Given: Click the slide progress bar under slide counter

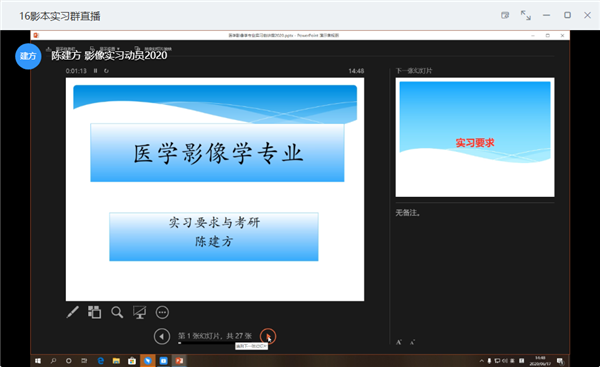Looking at the screenshot, I should [x=215, y=343].
